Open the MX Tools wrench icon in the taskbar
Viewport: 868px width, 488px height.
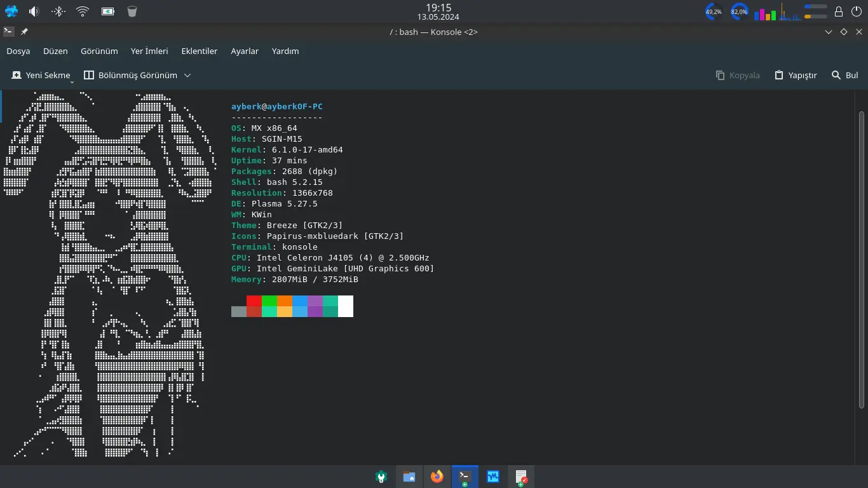(381, 477)
